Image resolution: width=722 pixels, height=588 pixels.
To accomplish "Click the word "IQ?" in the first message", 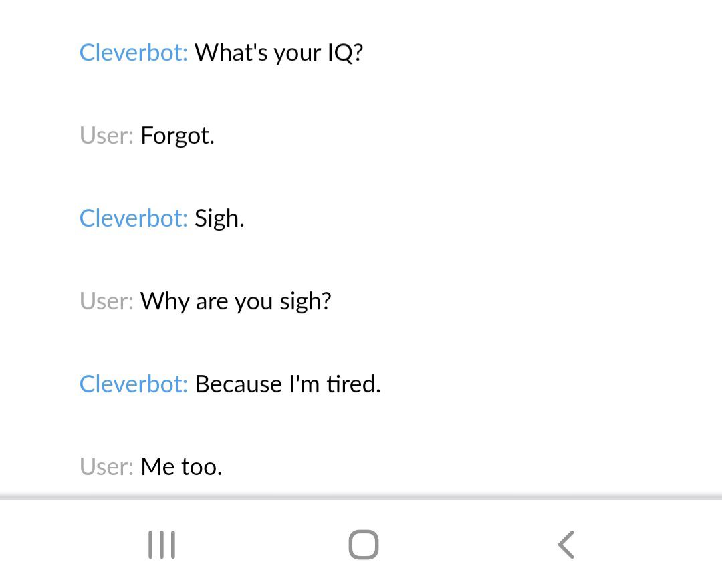I will [345, 52].
